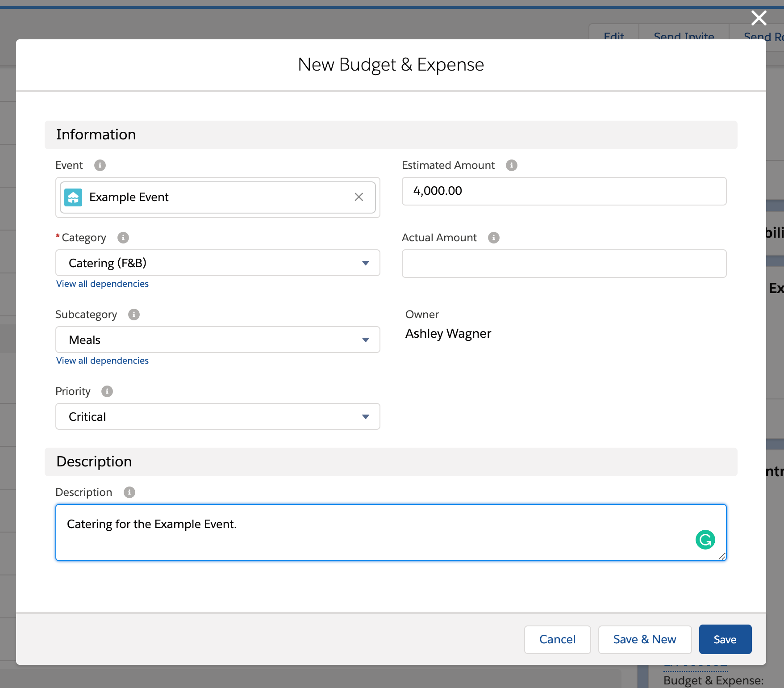Open the Subcategory dropdown showing Meals
This screenshot has width=784, height=688.
click(x=218, y=340)
